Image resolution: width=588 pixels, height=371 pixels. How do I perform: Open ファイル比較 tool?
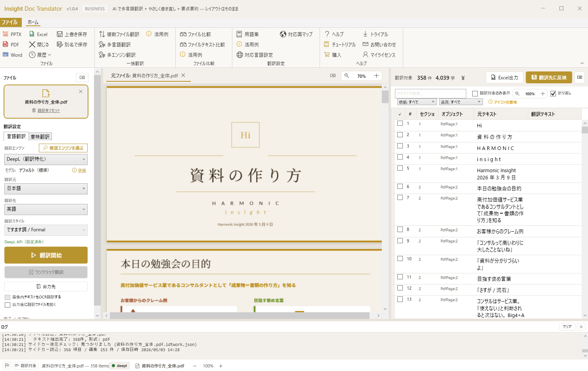click(195, 34)
